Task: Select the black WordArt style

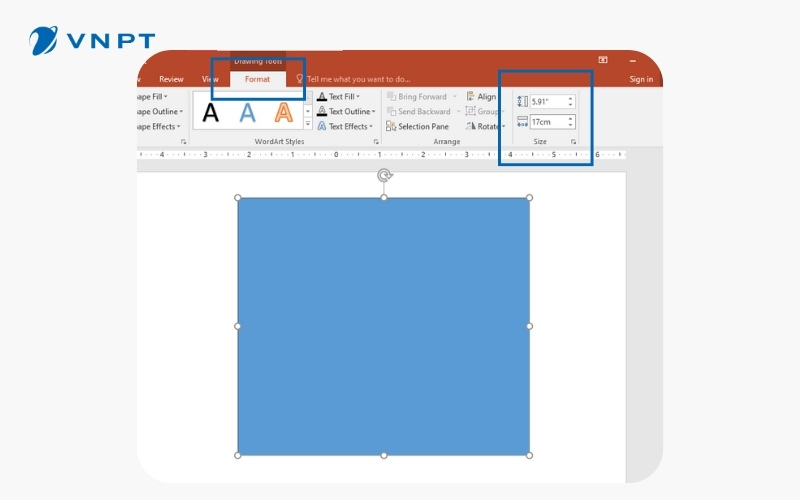Action: click(211, 113)
